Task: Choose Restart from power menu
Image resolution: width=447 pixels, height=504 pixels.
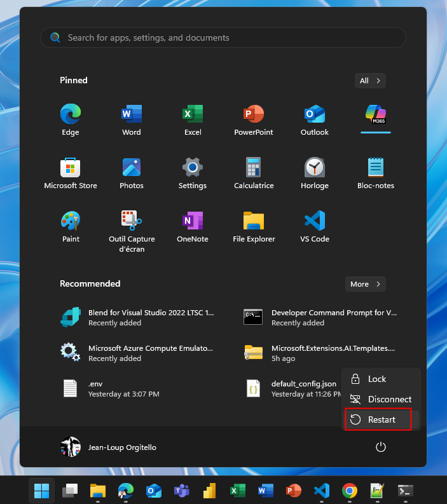Action: tap(381, 419)
